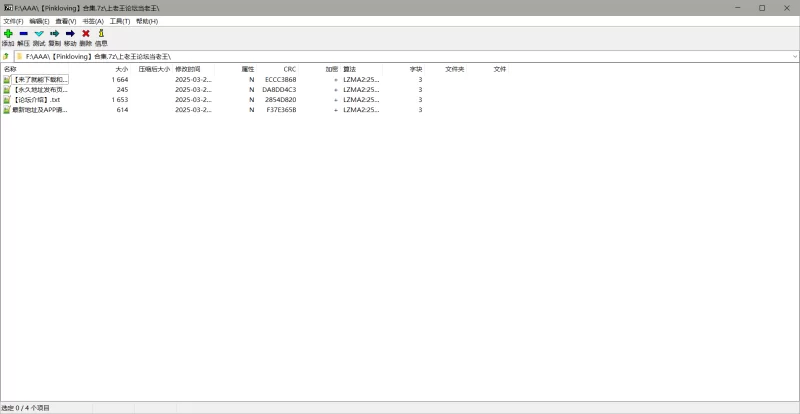Click the 测试 (Test) toolbar icon
This screenshot has height=414, width=800.
[x=39, y=34]
